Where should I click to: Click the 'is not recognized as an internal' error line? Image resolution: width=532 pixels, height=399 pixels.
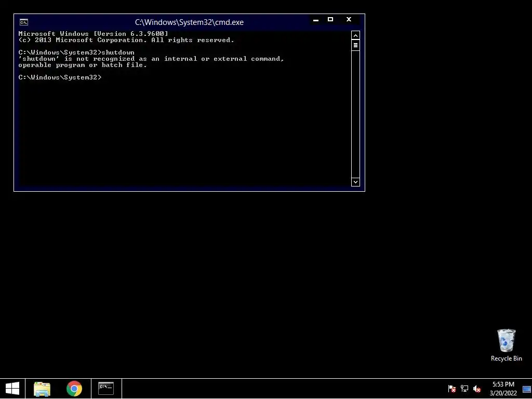coord(151,59)
